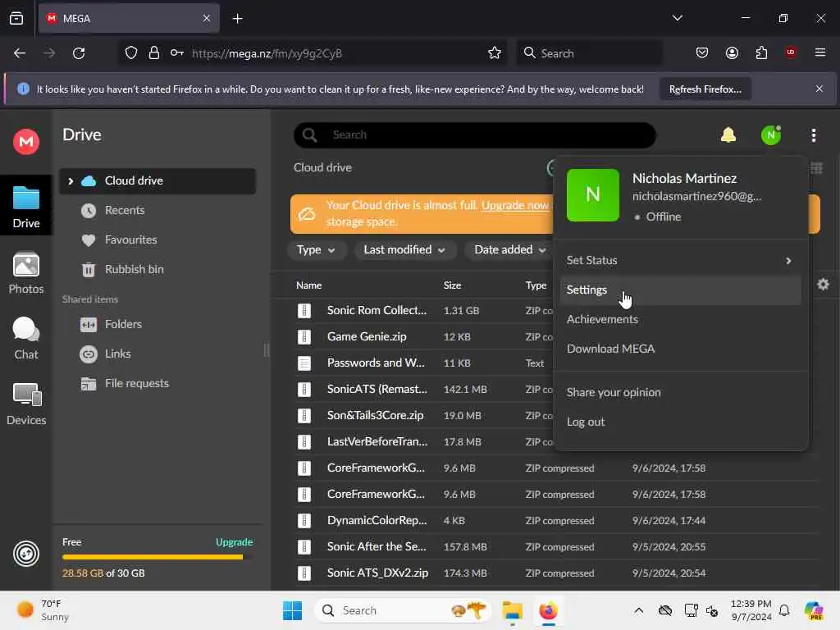This screenshot has width=840, height=630.
Task: Select Passwords and W... text file
Action: [376, 363]
